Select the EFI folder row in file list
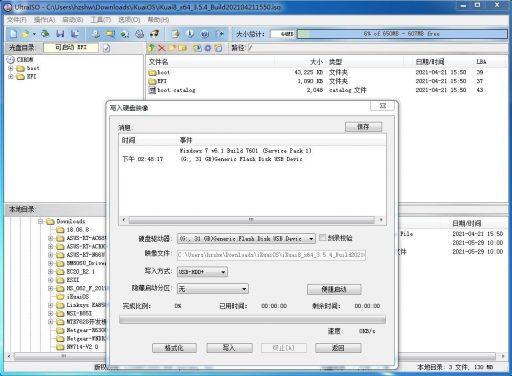The image size is (512, 376). (158, 81)
